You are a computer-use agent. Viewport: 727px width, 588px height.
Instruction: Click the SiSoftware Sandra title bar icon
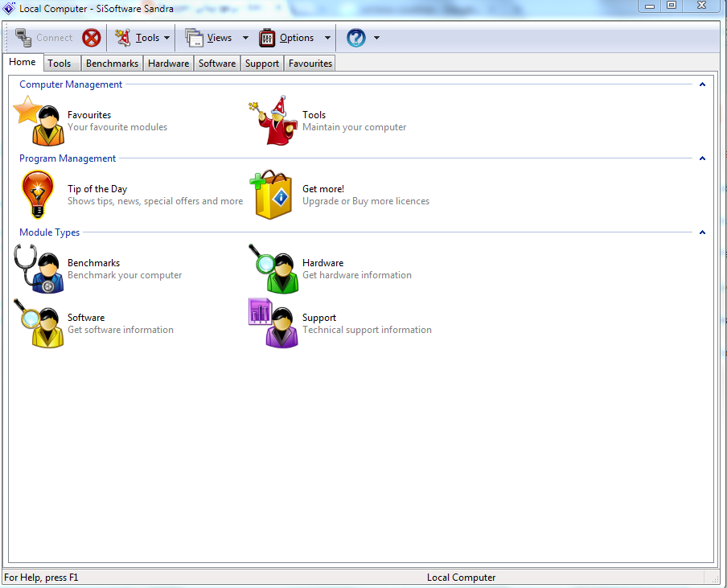[x=9, y=8]
